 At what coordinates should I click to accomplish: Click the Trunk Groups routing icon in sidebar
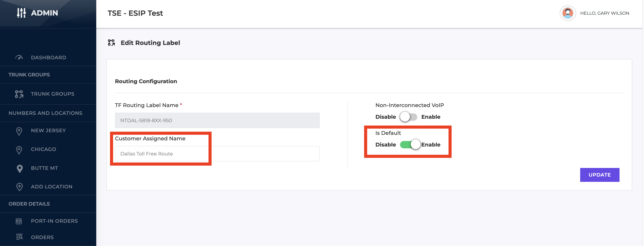click(x=19, y=94)
